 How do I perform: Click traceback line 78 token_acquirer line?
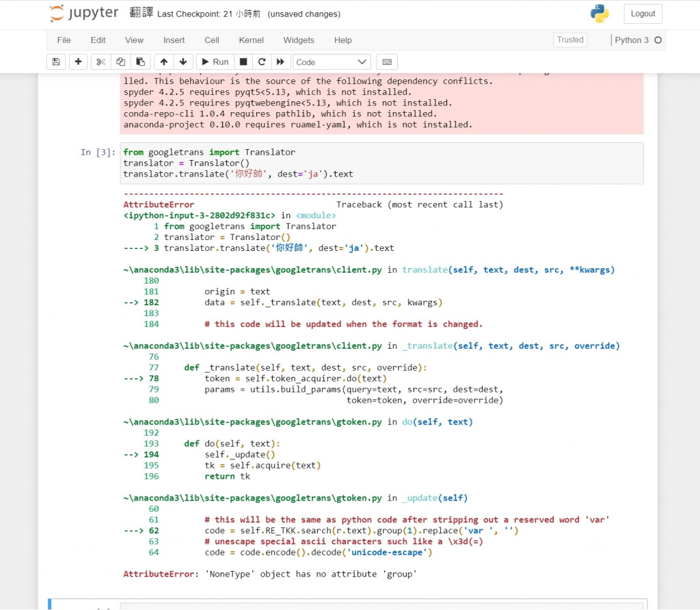pos(295,379)
